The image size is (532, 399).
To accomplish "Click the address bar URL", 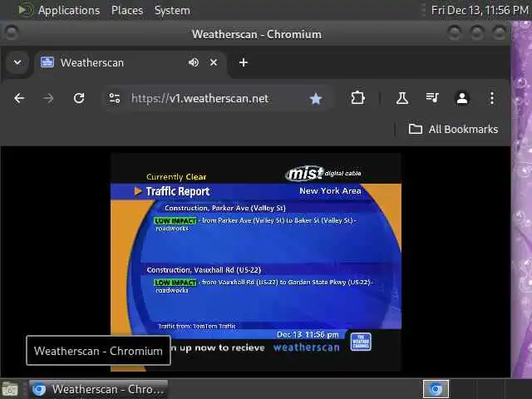I will tap(199, 99).
